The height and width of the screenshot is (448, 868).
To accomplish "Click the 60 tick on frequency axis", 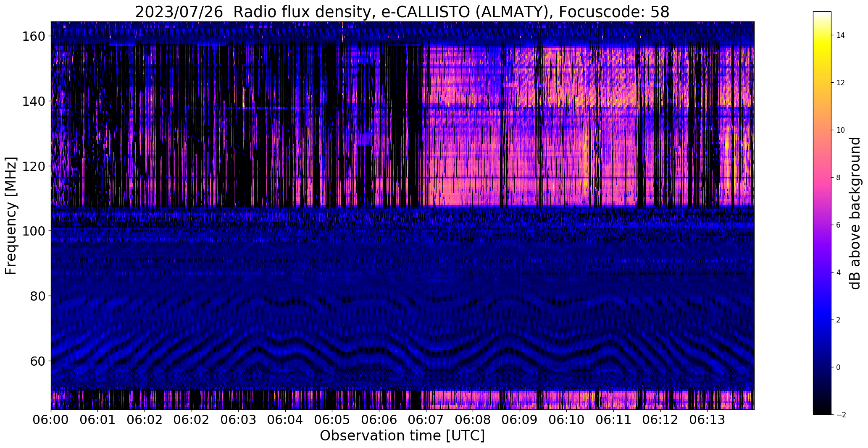I will coord(37,361).
